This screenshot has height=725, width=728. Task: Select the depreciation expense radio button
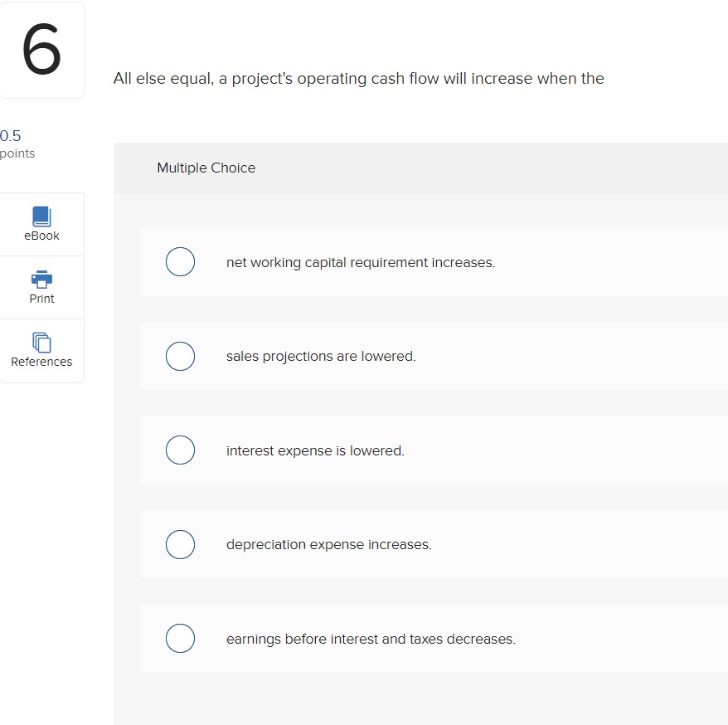180,544
